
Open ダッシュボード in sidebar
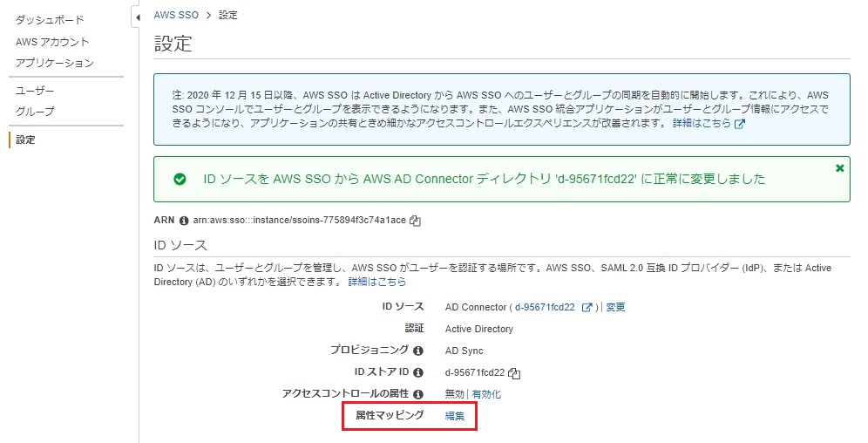(x=50, y=20)
